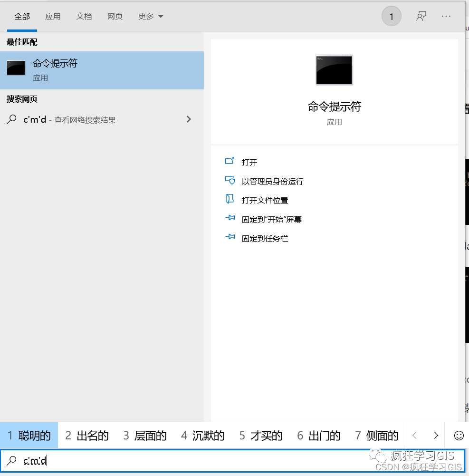Screen dimensions: 469x476
Task: Switch to the 网页 tab
Action: click(x=115, y=16)
